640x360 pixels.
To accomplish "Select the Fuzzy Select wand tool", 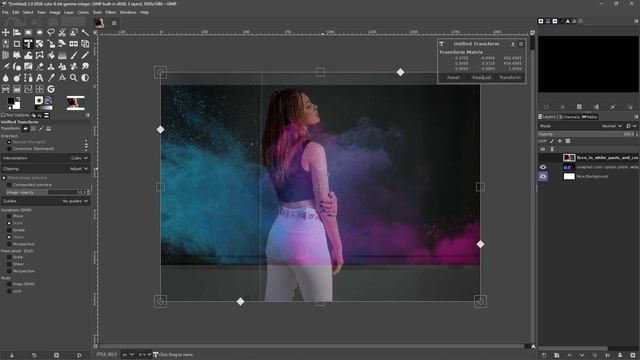I will [85, 32].
